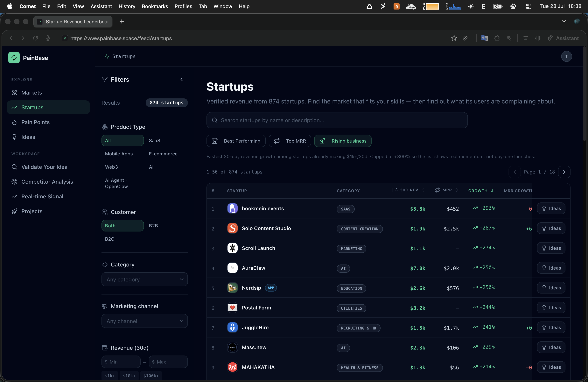The height and width of the screenshot is (382, 588).
Task: Open the user avatar T
Action: tap(566, 56)
